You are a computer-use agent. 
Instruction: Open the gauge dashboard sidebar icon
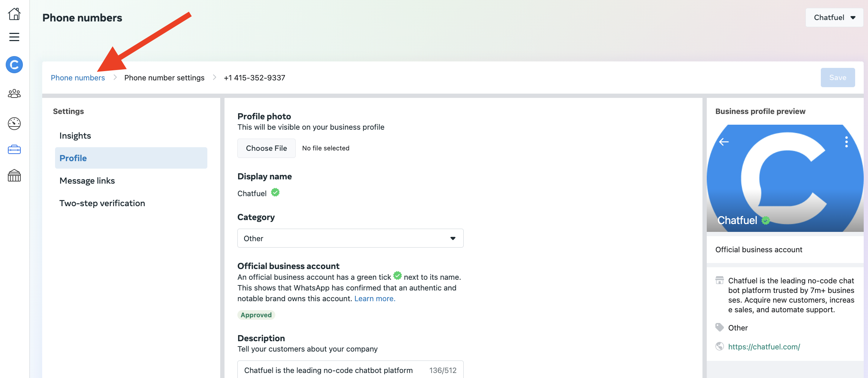(x=14, y=124)
